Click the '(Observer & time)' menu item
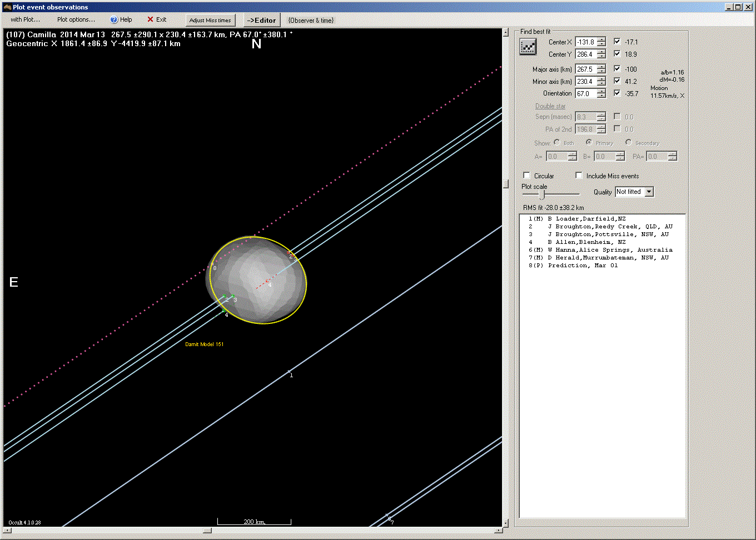The image size is (756, 540). tap(311, 21)
